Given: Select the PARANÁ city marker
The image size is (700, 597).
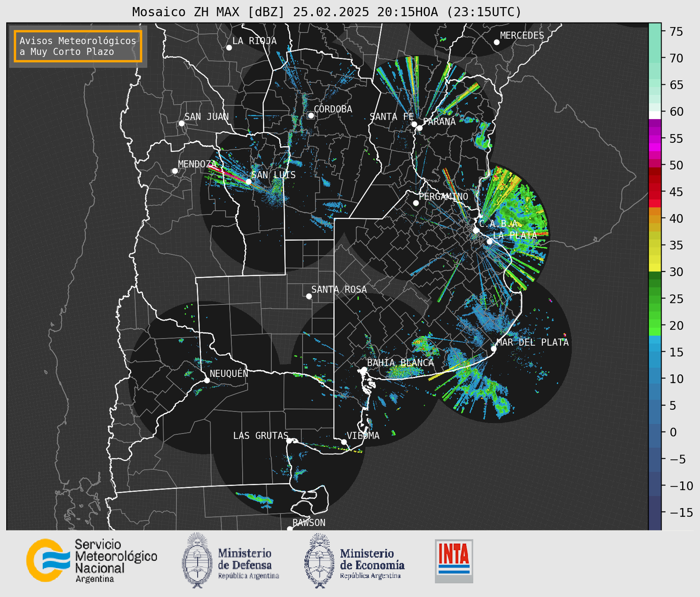Looking at the screenshot, I should tap(420, 128).
